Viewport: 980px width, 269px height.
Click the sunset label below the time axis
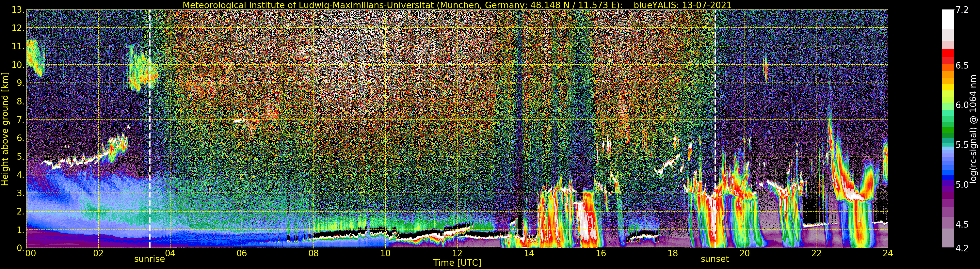click(x=715, y=259)
